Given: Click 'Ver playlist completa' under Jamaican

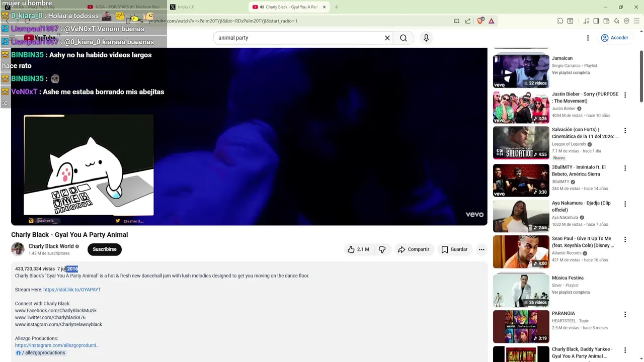Looking at the screenshot, I should [571, 73].
